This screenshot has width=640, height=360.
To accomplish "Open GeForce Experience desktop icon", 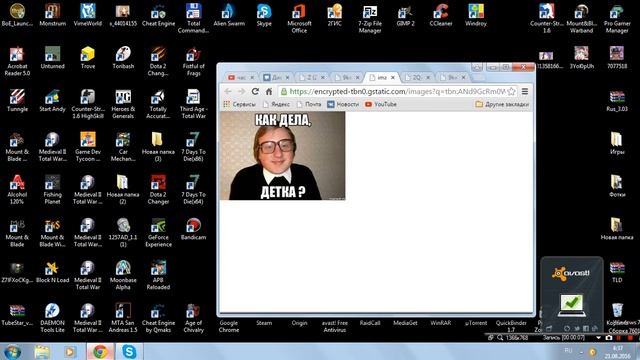I will point(158,232).
